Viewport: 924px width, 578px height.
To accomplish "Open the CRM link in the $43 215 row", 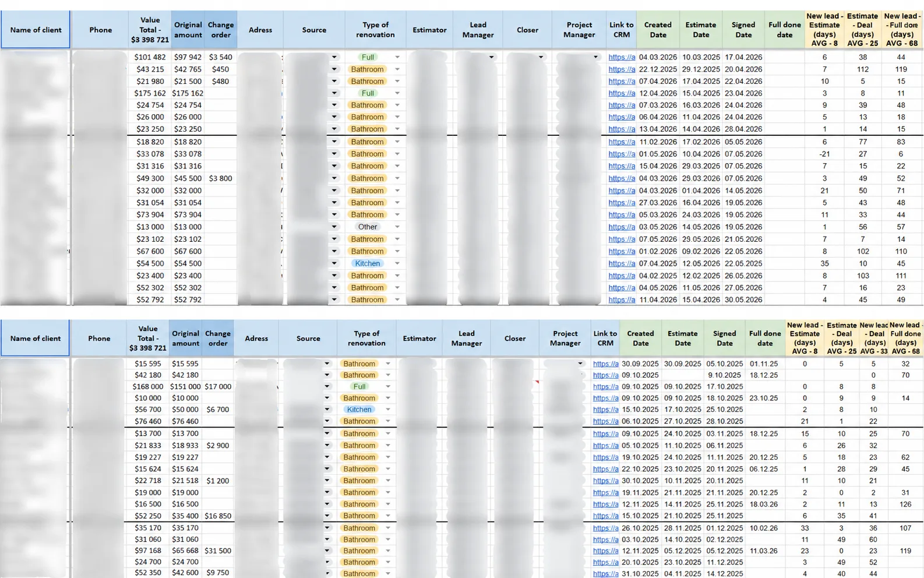I will (x=622, y=69).
